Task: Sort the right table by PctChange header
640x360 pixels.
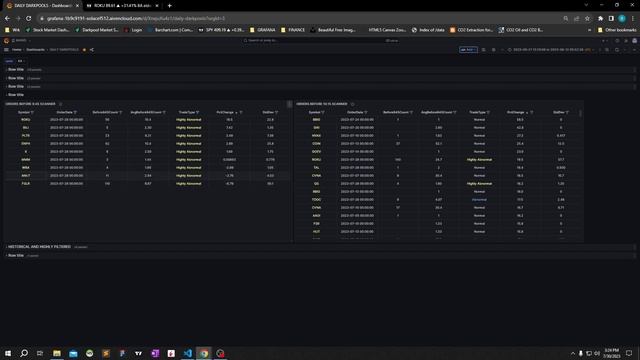Action: pyautogui.click(x=516, y=112)
